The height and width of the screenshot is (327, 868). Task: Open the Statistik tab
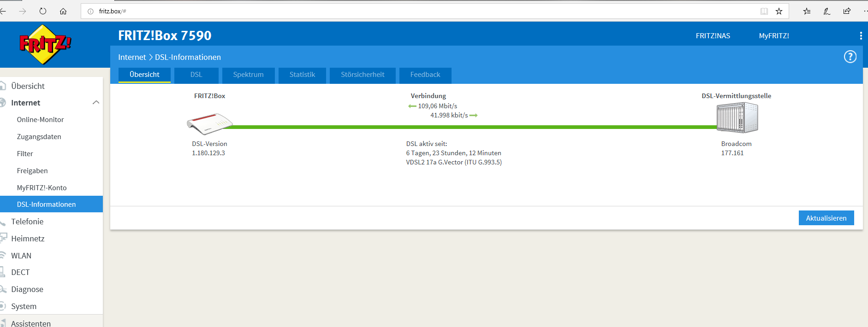coord(303,75)
